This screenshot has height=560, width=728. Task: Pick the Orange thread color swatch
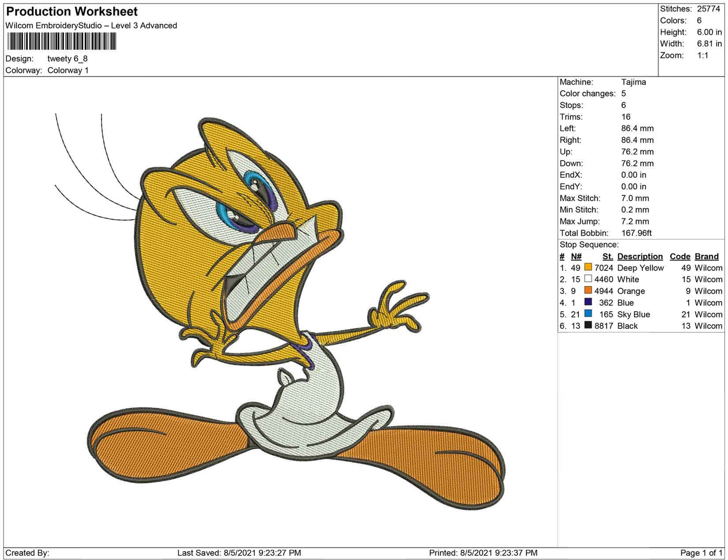tap(588, 291)
